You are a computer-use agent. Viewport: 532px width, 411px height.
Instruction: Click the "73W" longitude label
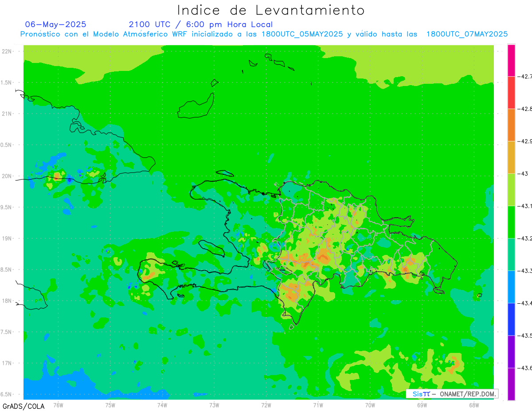tap(214, 405)
